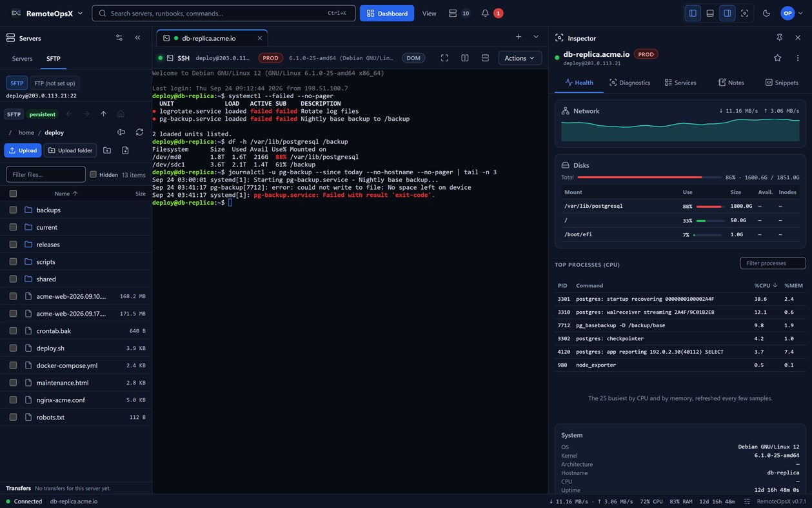Open the Diagnostics tab
812x508 pixels.
(x=629, y=83)
